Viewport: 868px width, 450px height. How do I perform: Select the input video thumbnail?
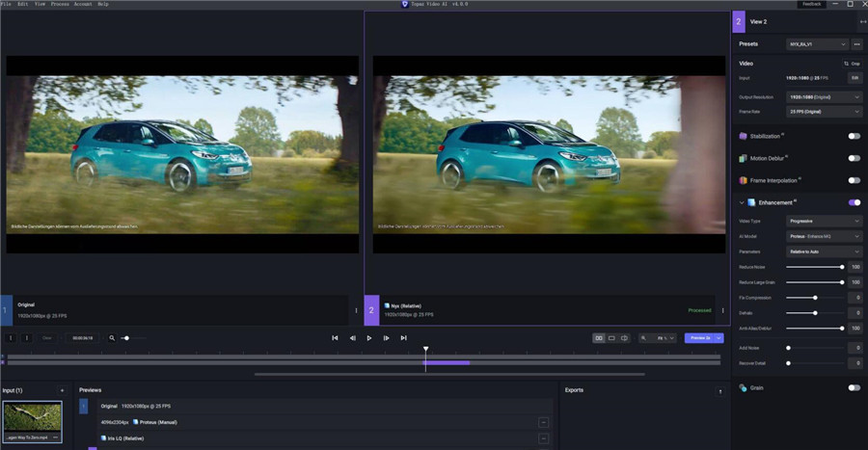33,422
